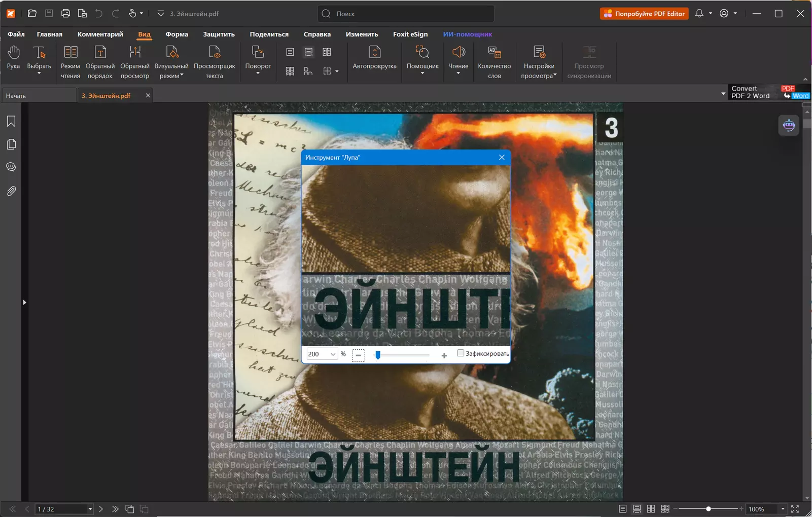Jump to the last page arrow

click(115, 509)
